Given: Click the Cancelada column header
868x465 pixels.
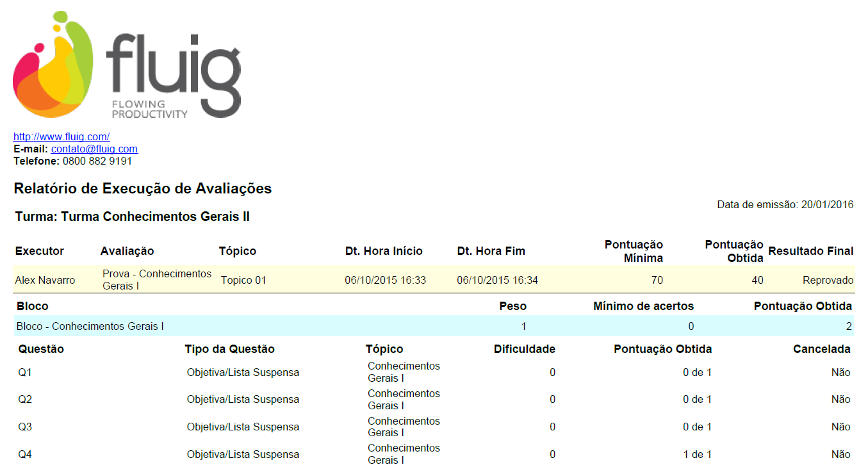Looking at the screenshot, I should (822, 349).
